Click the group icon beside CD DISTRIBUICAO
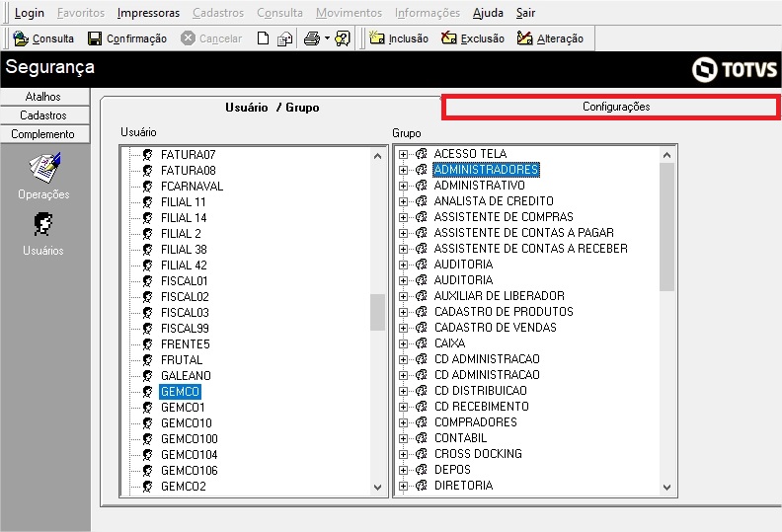Image resolution: width=782 pixels, height=532 pixels. tap(422, 391)
